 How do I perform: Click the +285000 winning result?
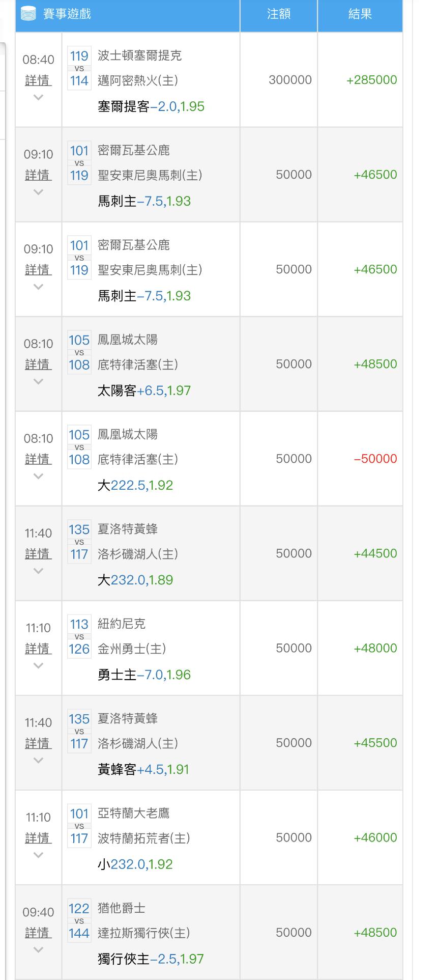pyautogui.click(x=372, y=80)
